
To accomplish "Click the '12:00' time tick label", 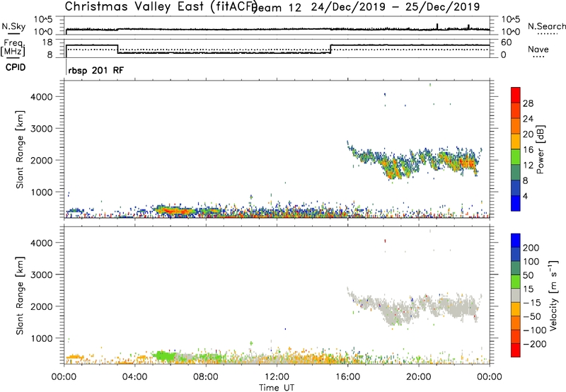I will click(x=277, y=377).
